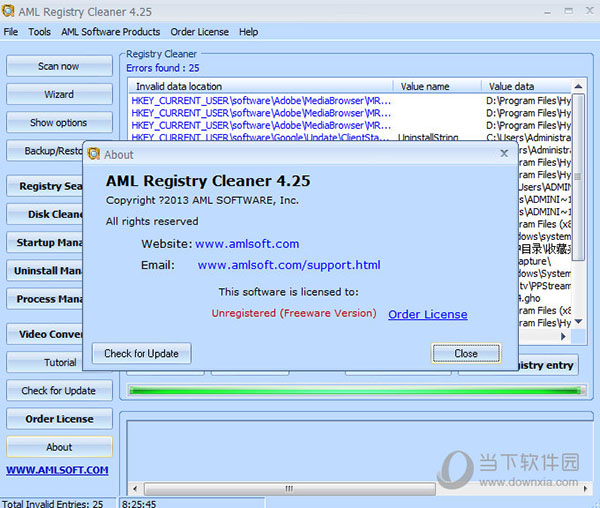Click sidebar Check for Update button

click(59, 391)
